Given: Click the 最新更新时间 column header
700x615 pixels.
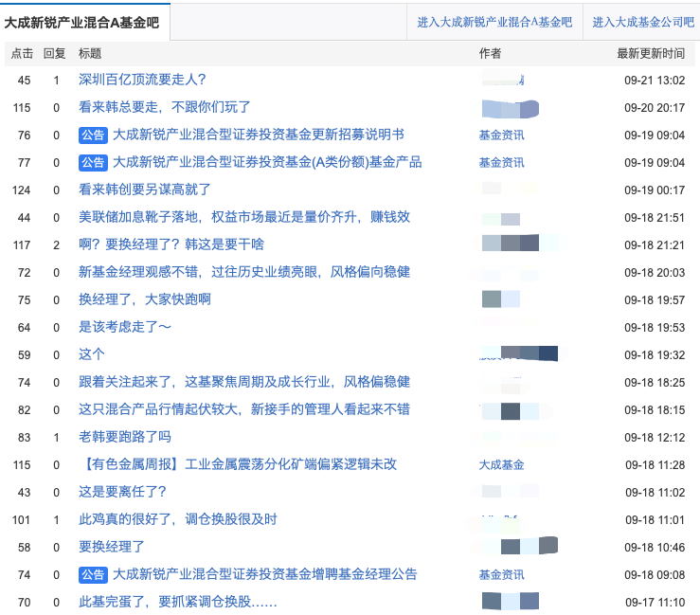Looking at the screenshot, I should [651, 54].
